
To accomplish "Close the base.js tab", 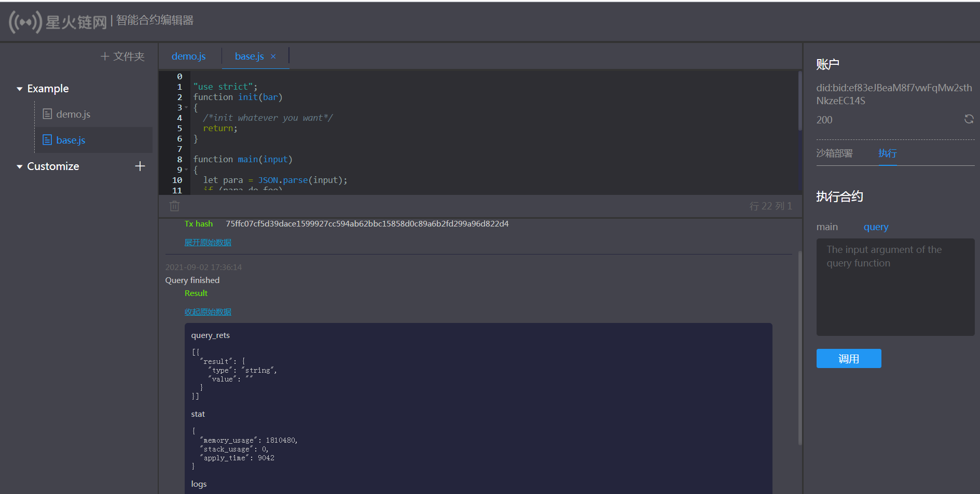I will [273, 57].
